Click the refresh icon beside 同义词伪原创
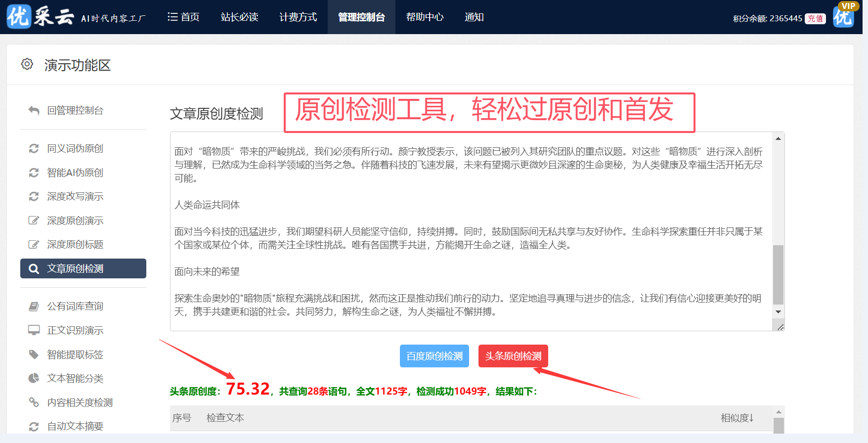This screenshot has width=868, height=443. (34, 148)
